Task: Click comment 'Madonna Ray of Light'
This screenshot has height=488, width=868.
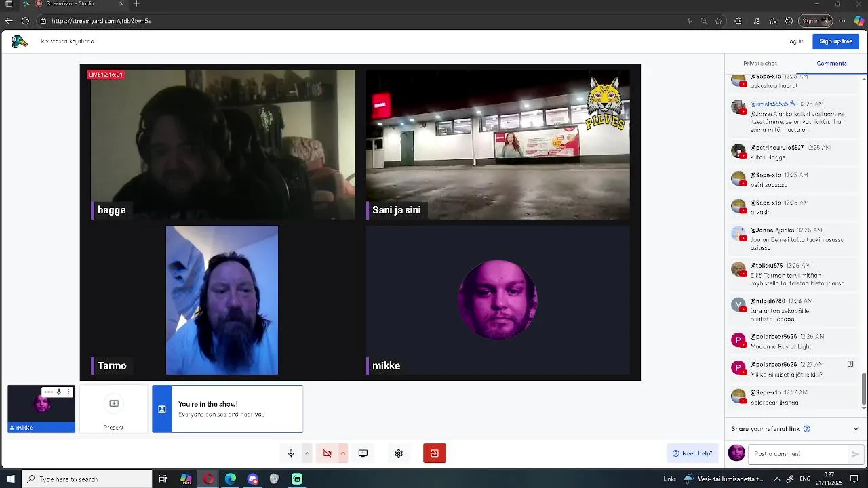Action: point(781,346)
